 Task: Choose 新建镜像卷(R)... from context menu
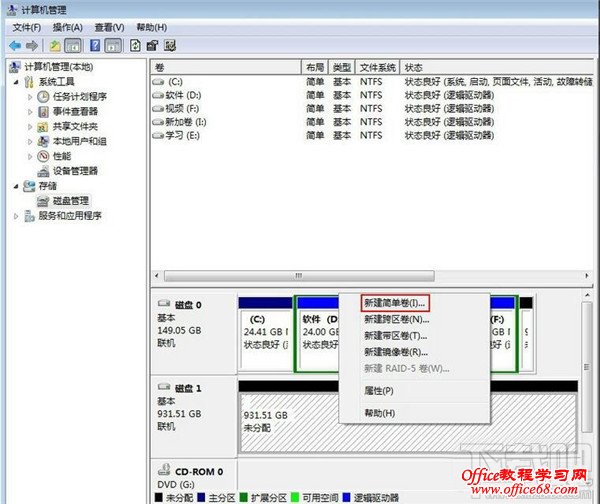396,352
